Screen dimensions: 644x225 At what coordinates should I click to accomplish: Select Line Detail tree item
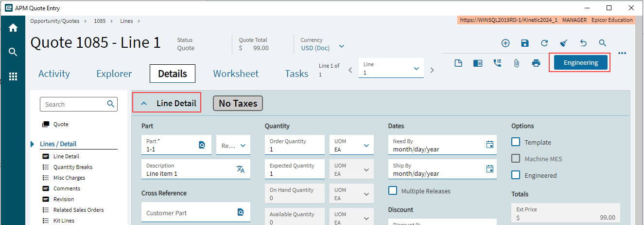coord(66,156)
